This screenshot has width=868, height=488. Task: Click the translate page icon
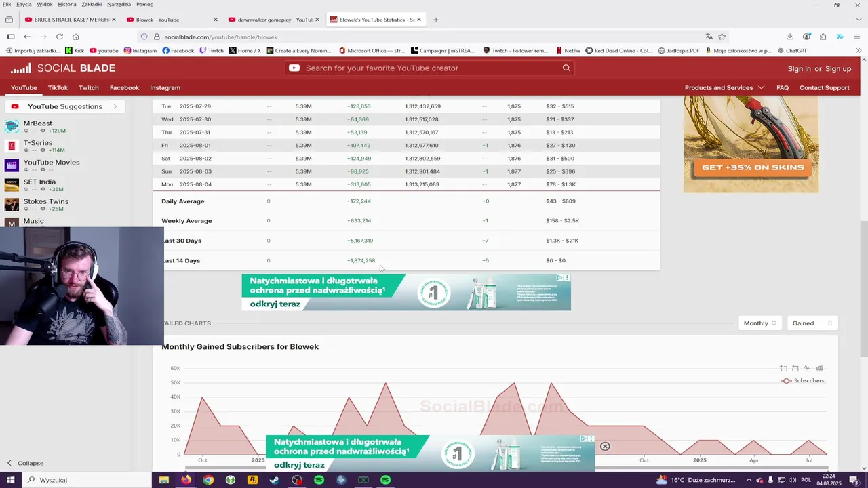click(x=709, y=37)
